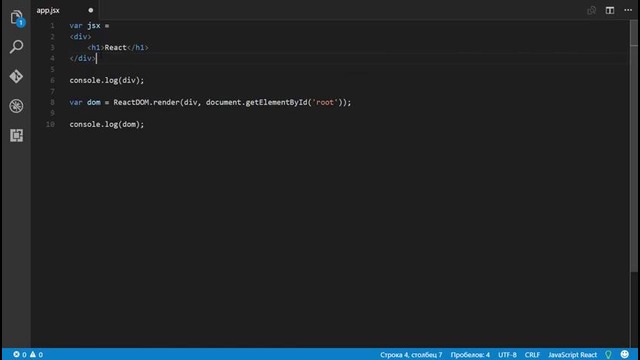This screenshot has width=640, height=360.
Task: Click the opening <div> tag on line 2
Action: tap(80, 37)
